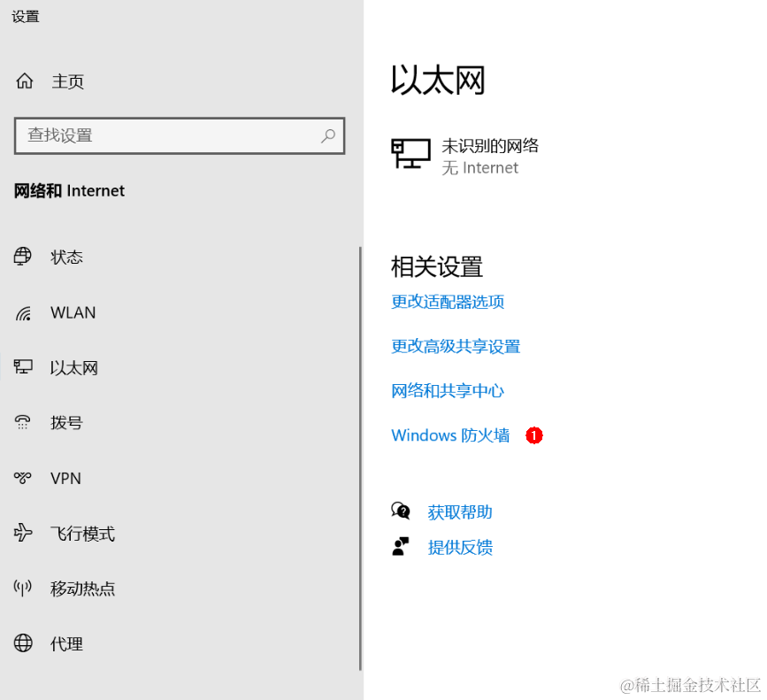Click the 提供反馈 feedback person icon
This screenshot has height=700, width=767.
coord(401,546)
